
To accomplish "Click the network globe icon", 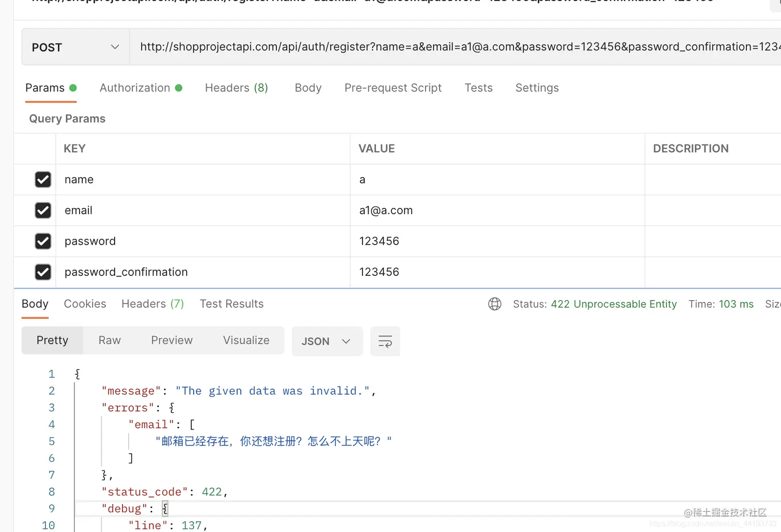I will (x=495, y=304).
